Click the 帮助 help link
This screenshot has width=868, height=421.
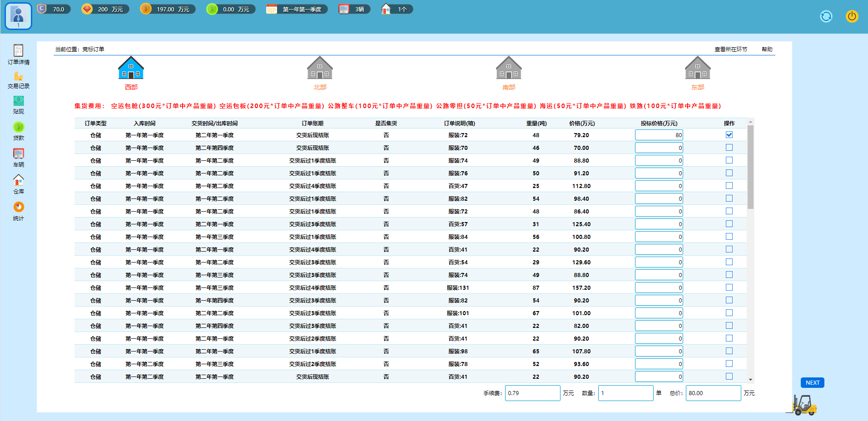767,50
